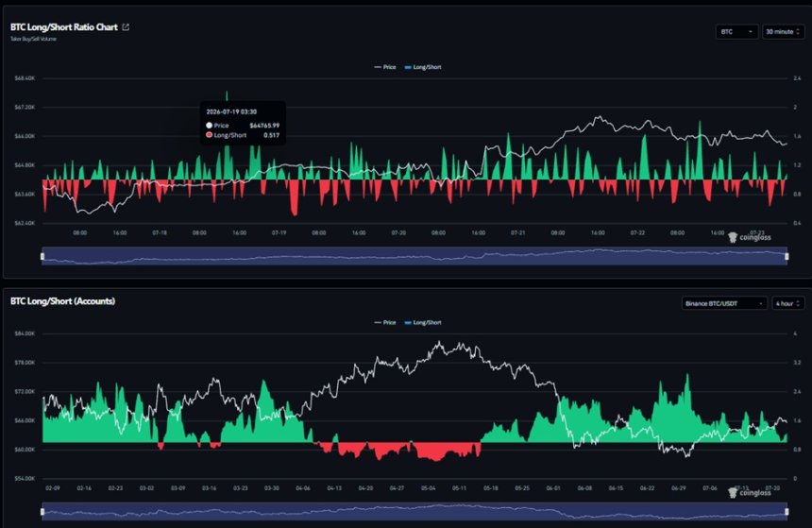Click the 06-29 date axis label
This screenshot has height=528, width=812.
pos(678,488)
